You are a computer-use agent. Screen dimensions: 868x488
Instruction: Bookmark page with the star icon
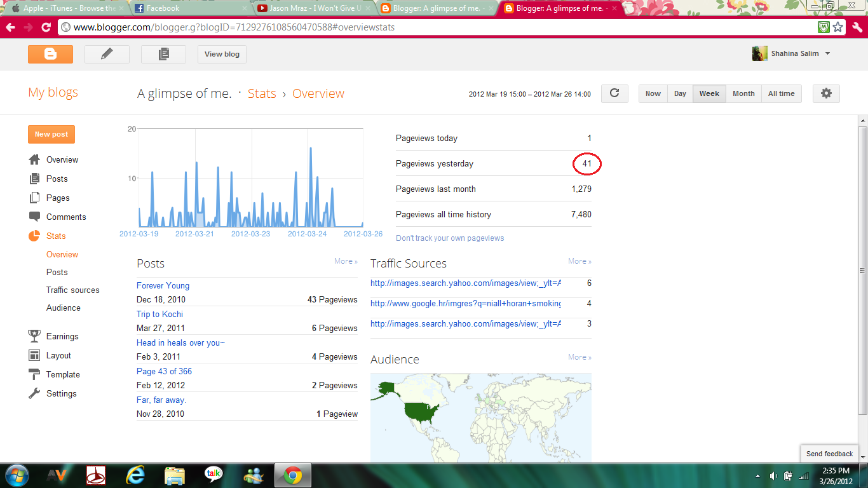[x=838, y=27]
